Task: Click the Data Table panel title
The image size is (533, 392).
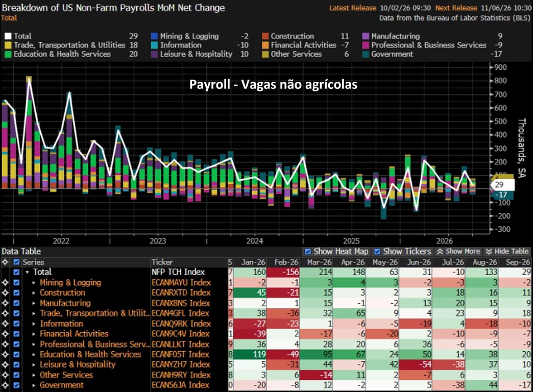Action: pos(21,252)
